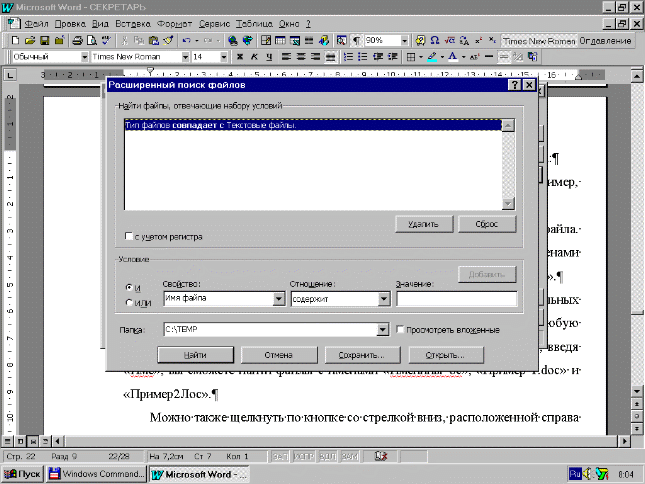The image size is (645, 484).
Task: Create a bulleted list
Action: (x=362, y=57)
